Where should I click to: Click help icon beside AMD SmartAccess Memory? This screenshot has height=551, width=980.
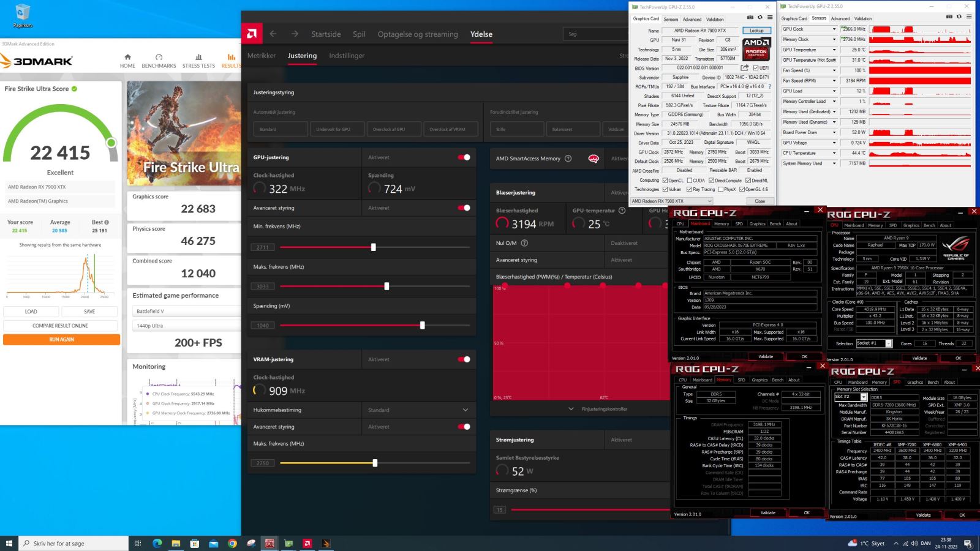point(568,159)
